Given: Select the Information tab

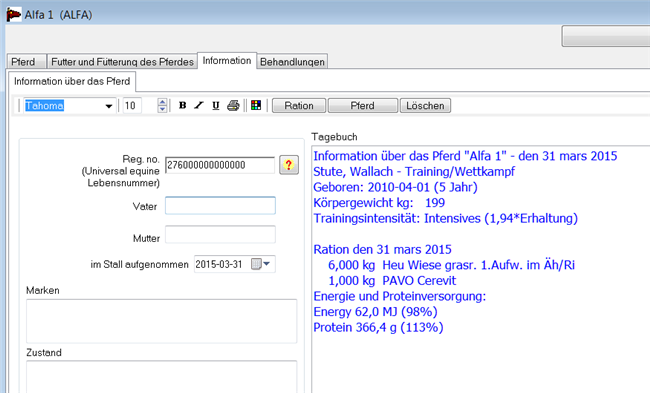Looking at the screenshot, I should tap(227, 61).
